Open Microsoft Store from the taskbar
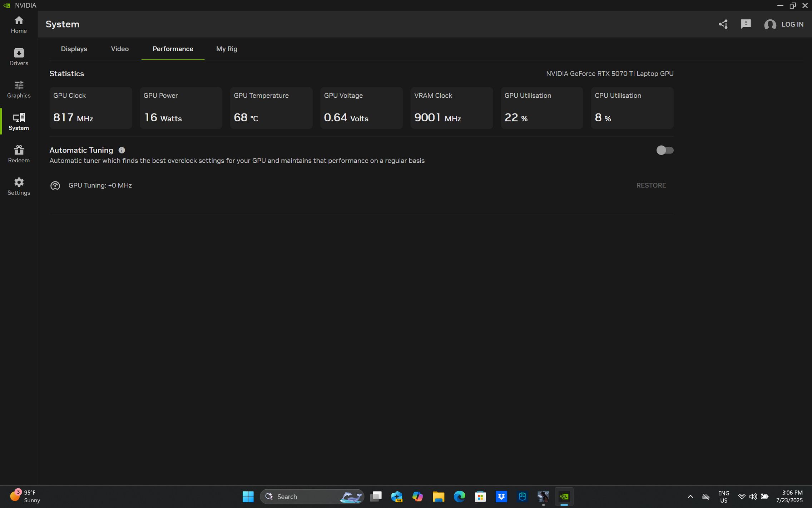Screen dimensions: 812x508 tap(480, 497)
